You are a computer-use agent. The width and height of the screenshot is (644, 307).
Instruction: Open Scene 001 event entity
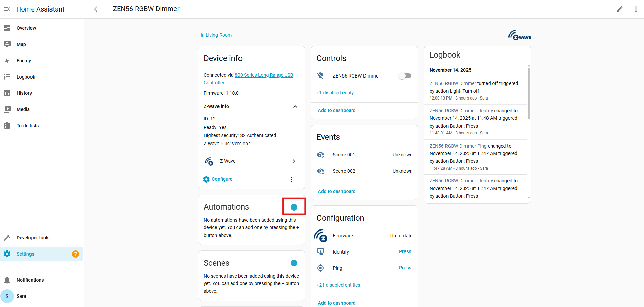point(344,155)
